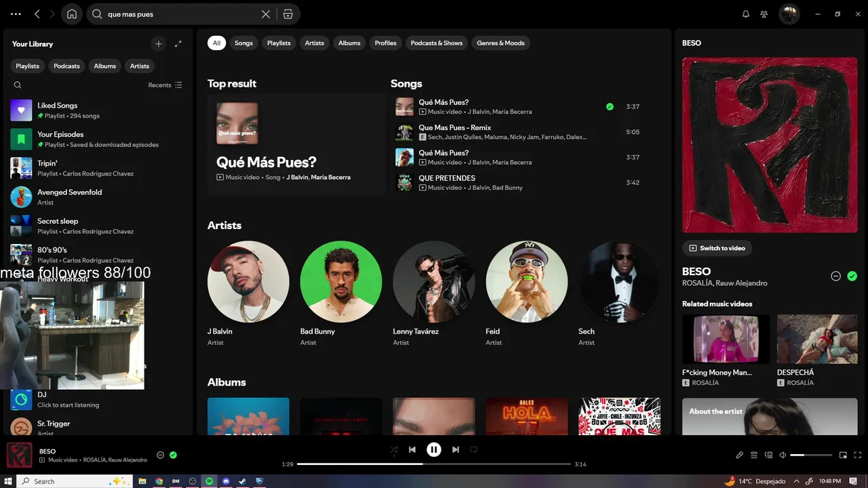The image size is (868, 488).
Task: Open ROSALÍA, Rauw Alejandro artist link in panel
Action: click(725, 283)
